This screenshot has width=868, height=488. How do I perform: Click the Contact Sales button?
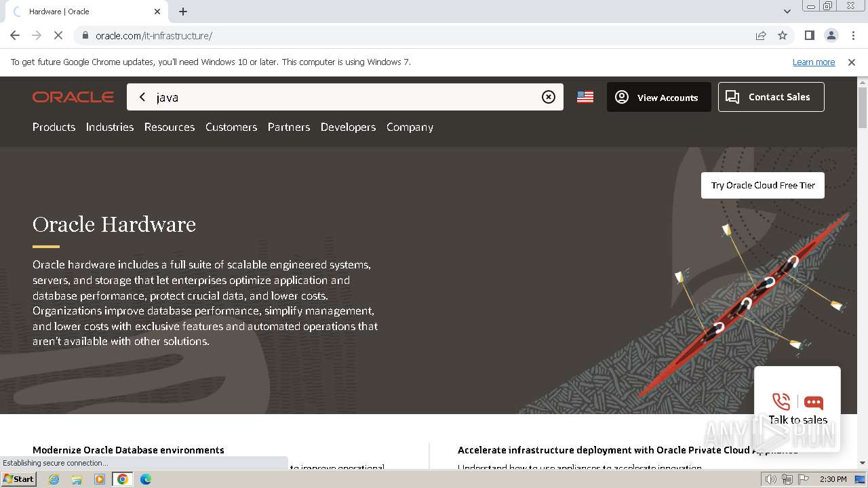(771, 97)
